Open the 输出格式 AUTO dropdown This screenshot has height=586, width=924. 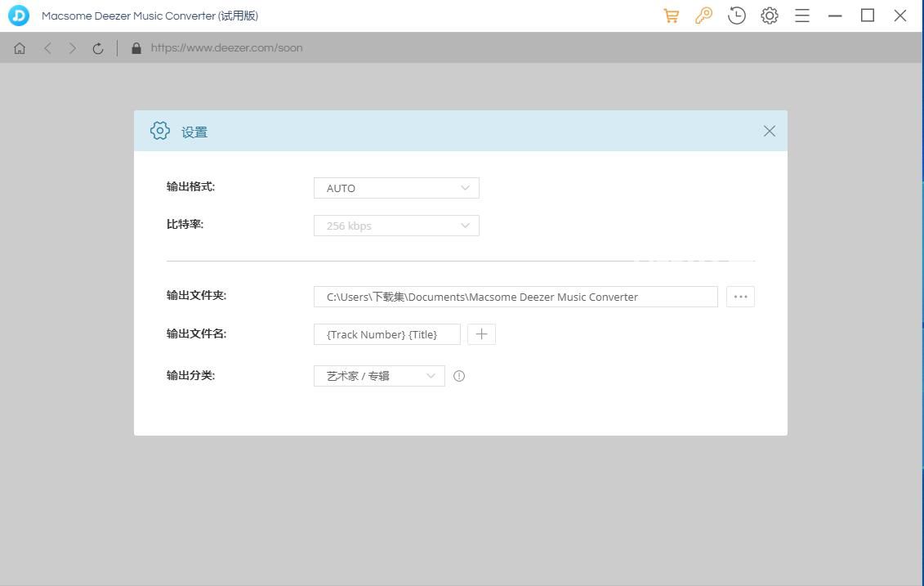[396, 188]
